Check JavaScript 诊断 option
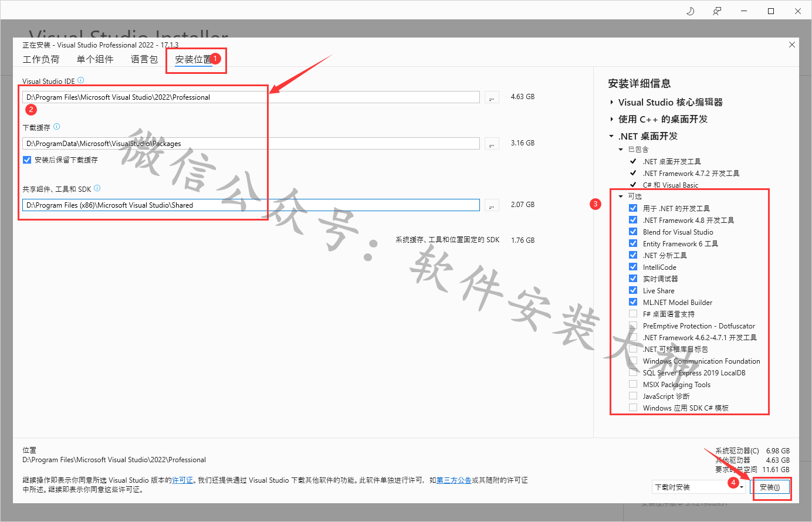Screen dimensions: 812x522 (633, 396)
